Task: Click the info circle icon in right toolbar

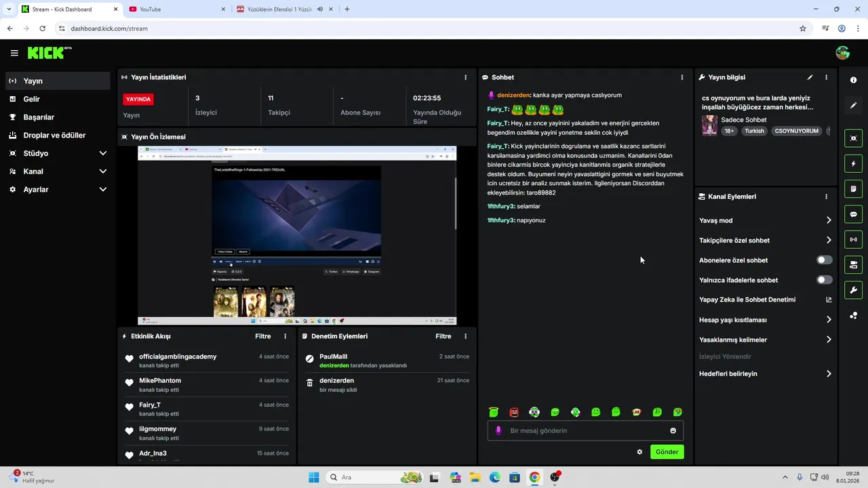Action: [853, 80]
